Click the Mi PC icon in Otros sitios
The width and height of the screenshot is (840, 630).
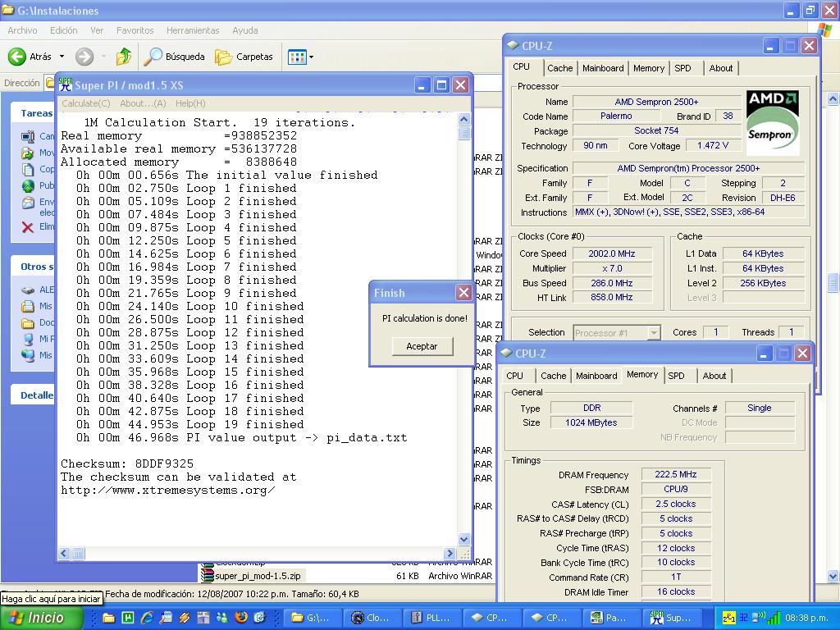point(28,339)
